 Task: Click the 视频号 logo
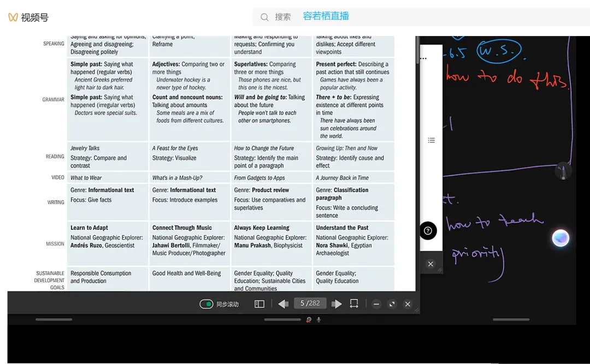28,17
